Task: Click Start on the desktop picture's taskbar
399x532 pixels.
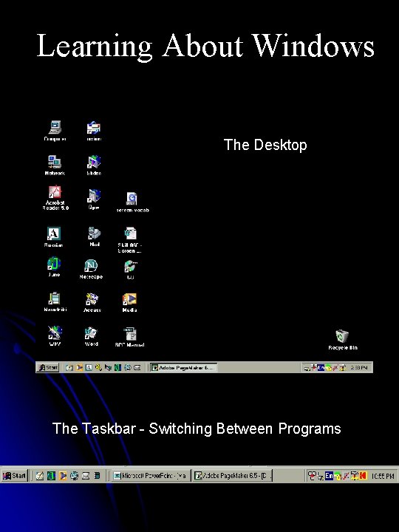Action: point(48,367)
